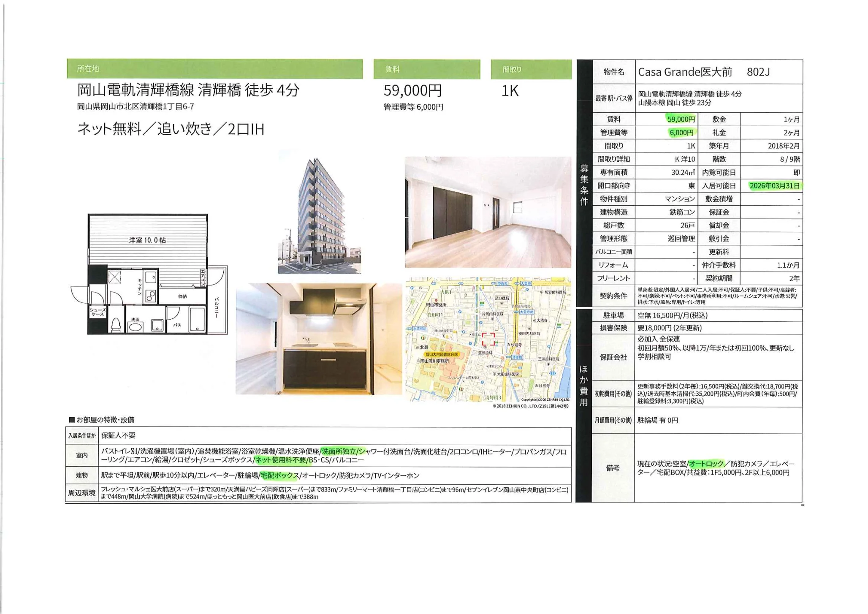
Task: Click the green 賃料 header bar
Action: pyautogui.click(x=426, y=69)
